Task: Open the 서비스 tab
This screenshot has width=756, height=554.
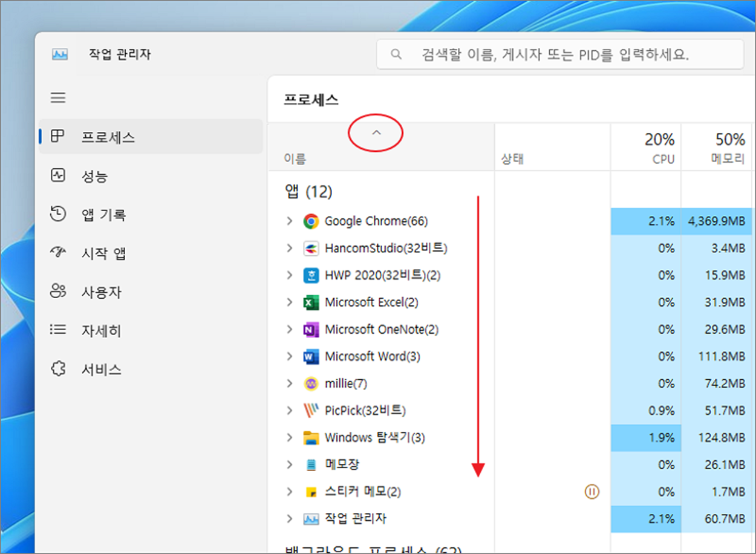Action: click(151, 369)
